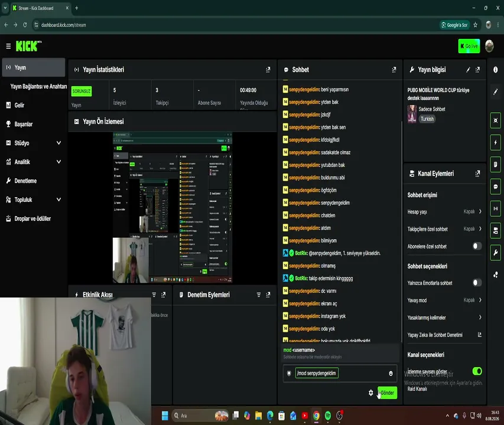504x425 pixels.
Task: Pop out the Sohbet chat panel
Action: click(394, 70)
